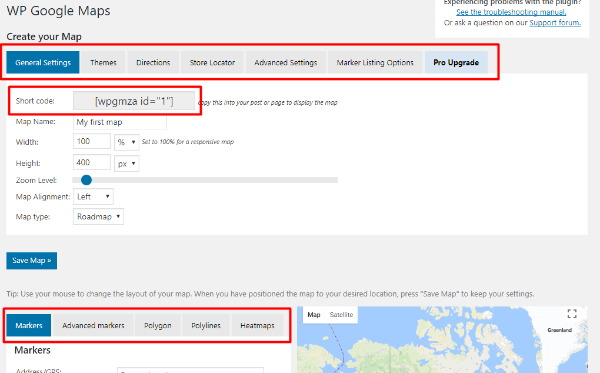Open the Map type Roadmap dropdown
This screenshot has width=600, height=373.
(x=98, y=217)
